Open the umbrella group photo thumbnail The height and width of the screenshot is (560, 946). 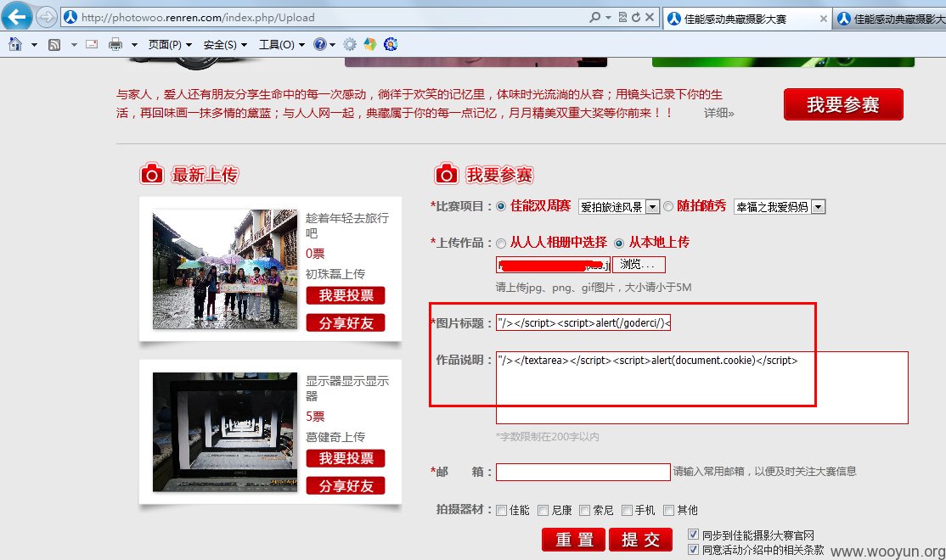[225, 269]
